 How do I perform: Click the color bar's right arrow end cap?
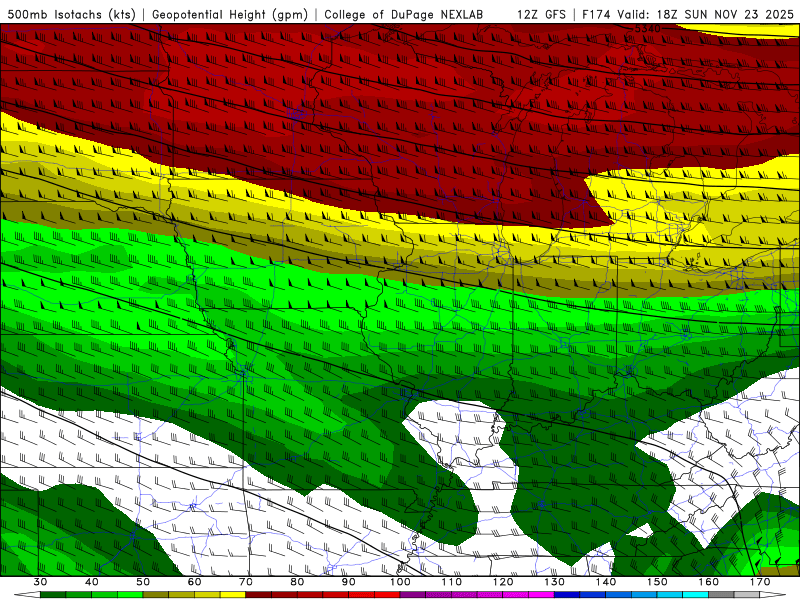[x=773, y=595]
